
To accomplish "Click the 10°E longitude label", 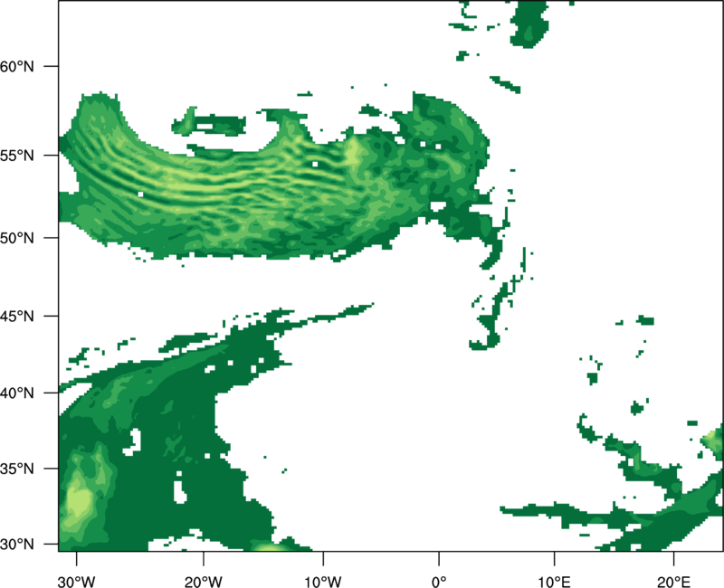I will 554,582.
